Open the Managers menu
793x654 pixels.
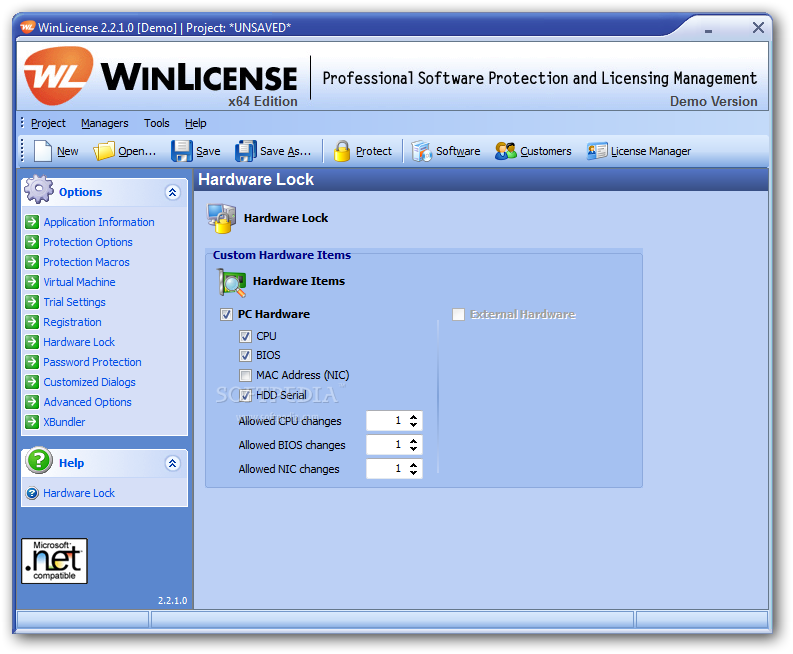point(105,123)
